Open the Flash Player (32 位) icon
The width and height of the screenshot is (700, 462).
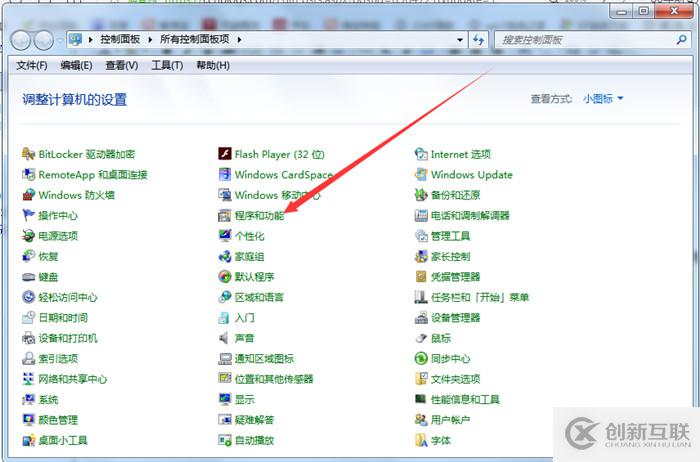(225, 154)
